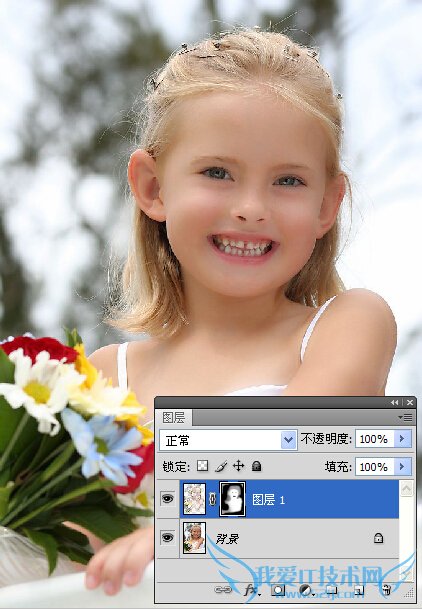Open the layers panel options menu

coord(405,418)
